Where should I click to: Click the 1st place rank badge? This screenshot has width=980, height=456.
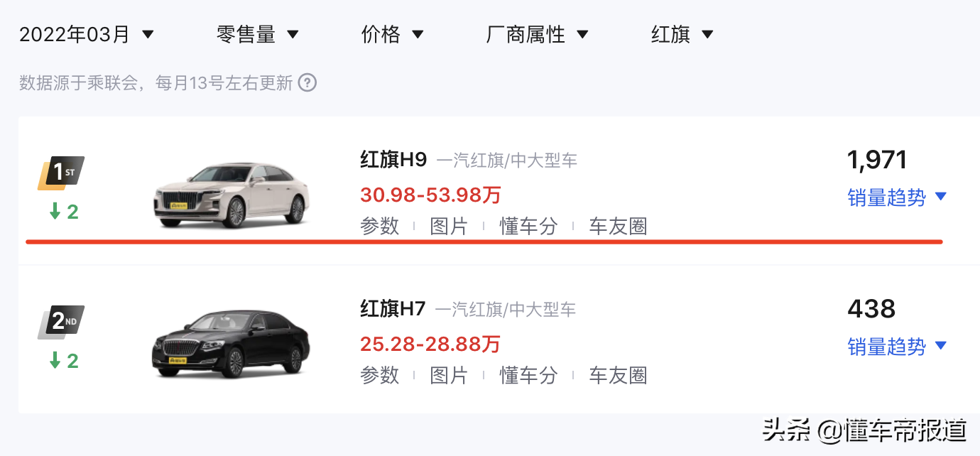pyautogui.click(x=61, y=173)
